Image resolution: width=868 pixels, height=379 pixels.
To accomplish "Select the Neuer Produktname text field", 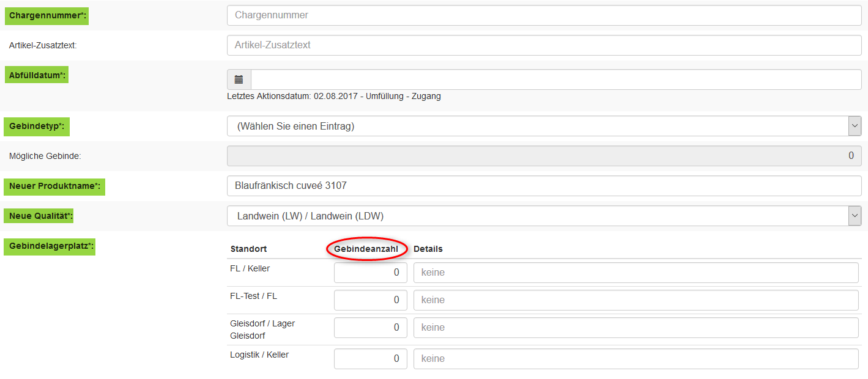I will pyautogui.click(x=544, y=186).
